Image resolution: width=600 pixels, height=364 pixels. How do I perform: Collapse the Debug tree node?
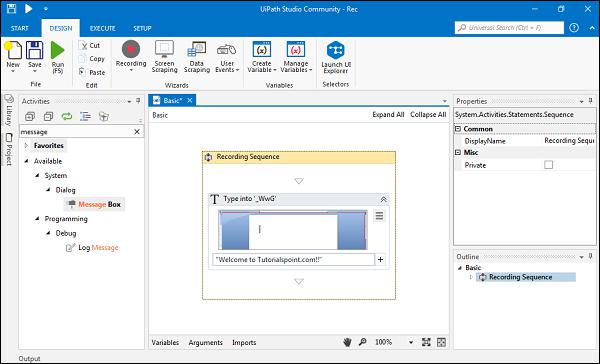(48, 233)
